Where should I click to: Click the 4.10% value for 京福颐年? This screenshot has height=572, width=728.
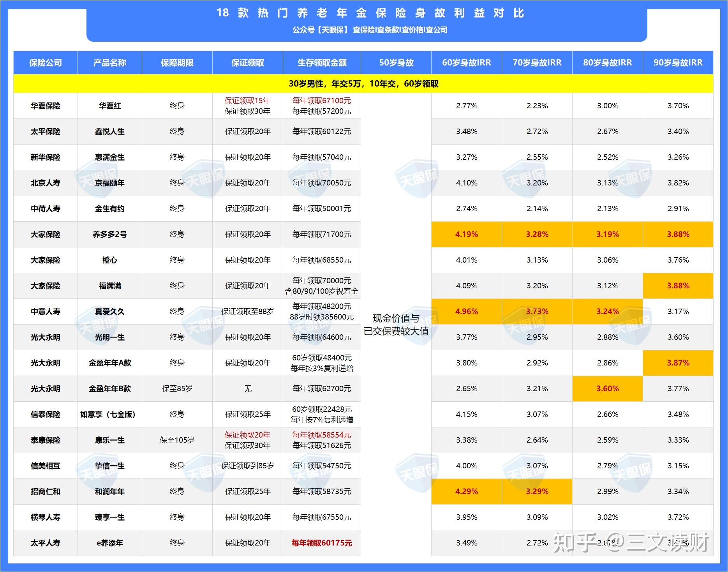[467, 183]
